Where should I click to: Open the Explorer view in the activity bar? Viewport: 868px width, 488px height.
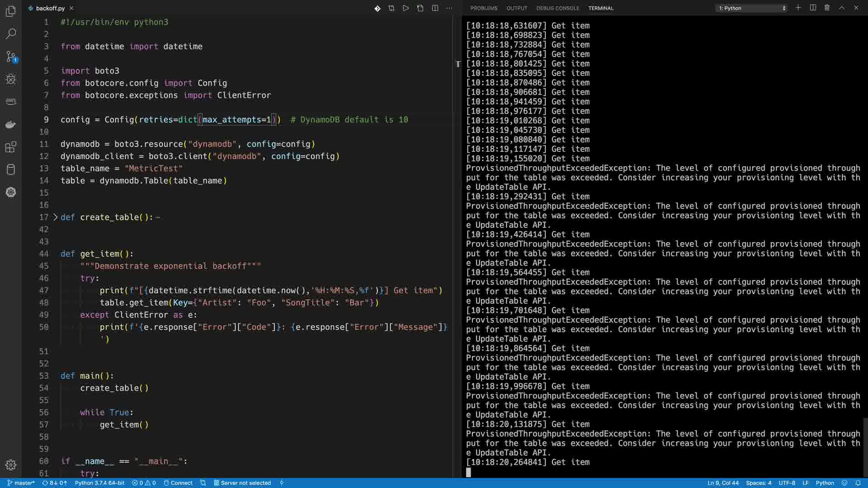coord(11,11)
